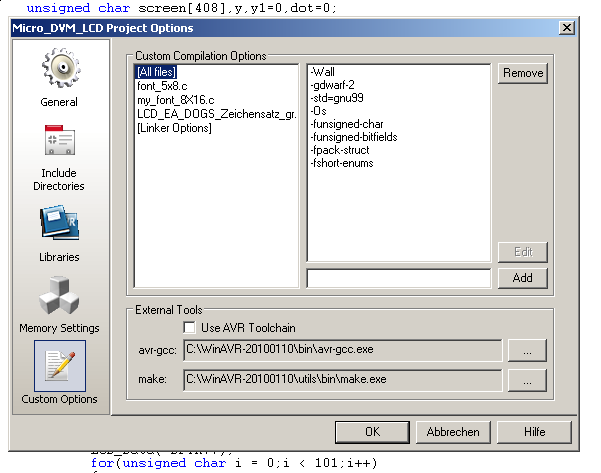The width and height of the screenshot is (601, 473).
Task: Click the Edit button
Action: (523, 252)
